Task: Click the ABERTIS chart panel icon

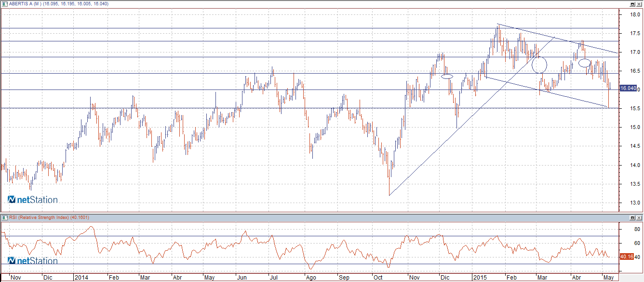Action: (3, 3)
